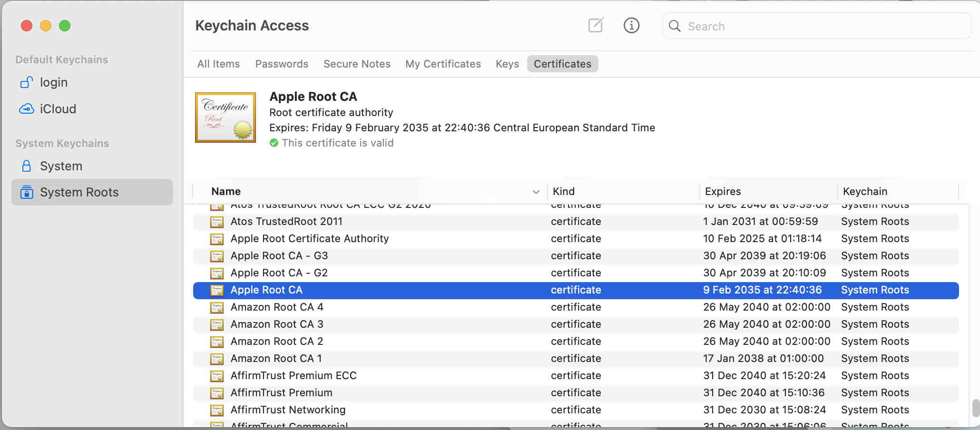Sort certificates by Kind column header

(x=564, y=191)
